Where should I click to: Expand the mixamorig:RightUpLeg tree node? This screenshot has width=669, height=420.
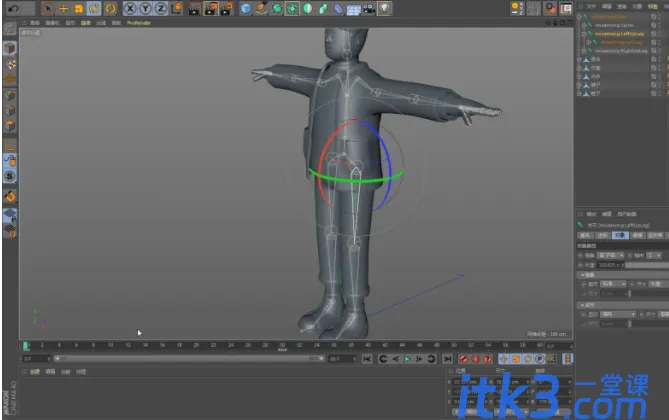click(x=584, y=51)
